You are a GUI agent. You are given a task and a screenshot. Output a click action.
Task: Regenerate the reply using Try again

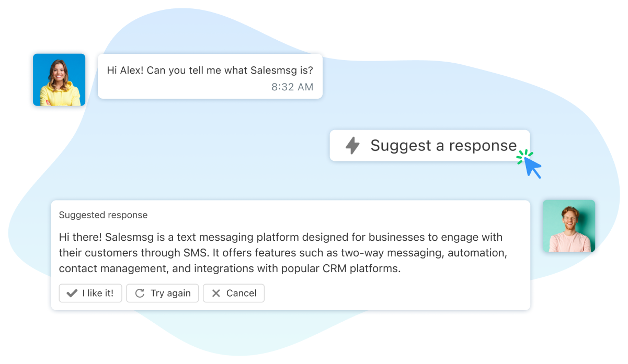[162, 293]
